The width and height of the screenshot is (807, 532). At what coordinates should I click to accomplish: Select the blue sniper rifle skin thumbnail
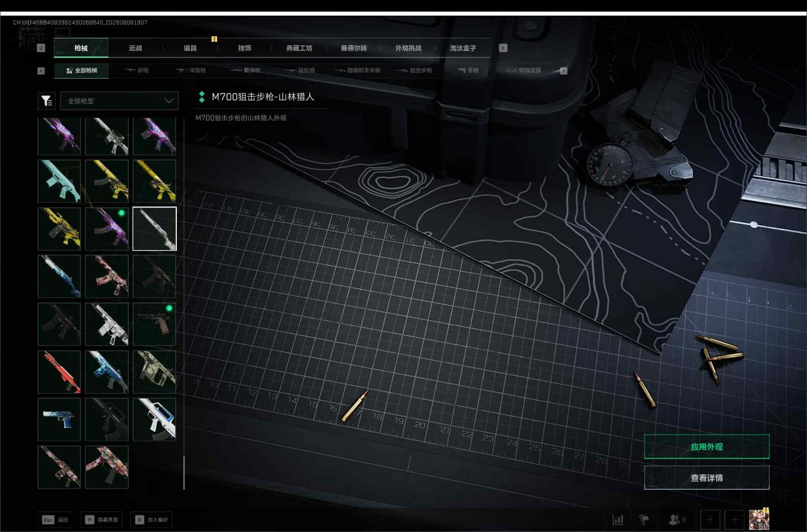(59, 276)
